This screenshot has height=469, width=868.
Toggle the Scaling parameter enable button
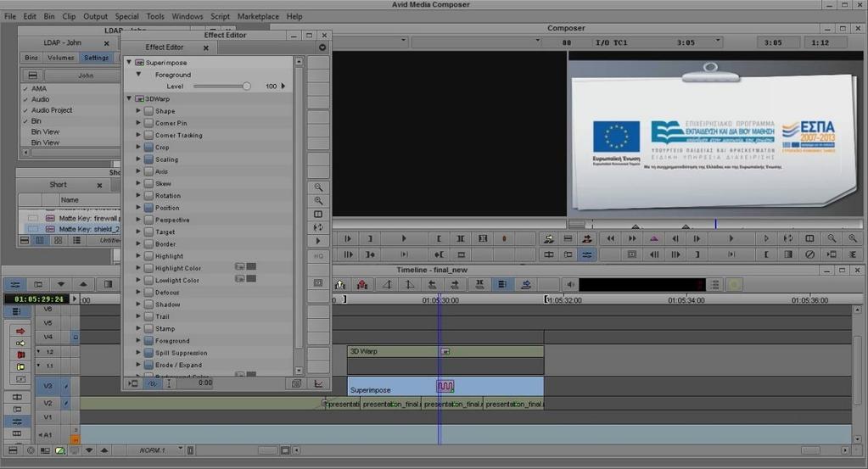[x=148, y=159]
